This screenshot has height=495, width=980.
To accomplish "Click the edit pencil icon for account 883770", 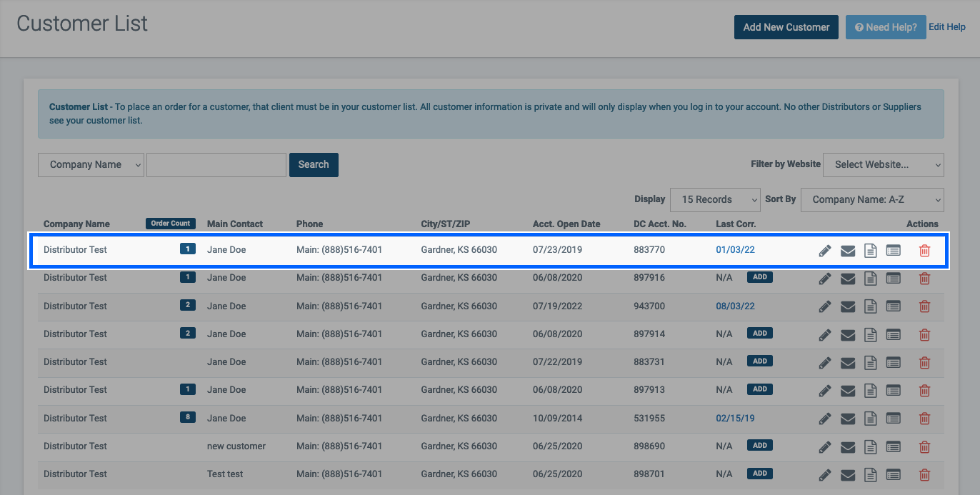I will (x=825, y=251).
